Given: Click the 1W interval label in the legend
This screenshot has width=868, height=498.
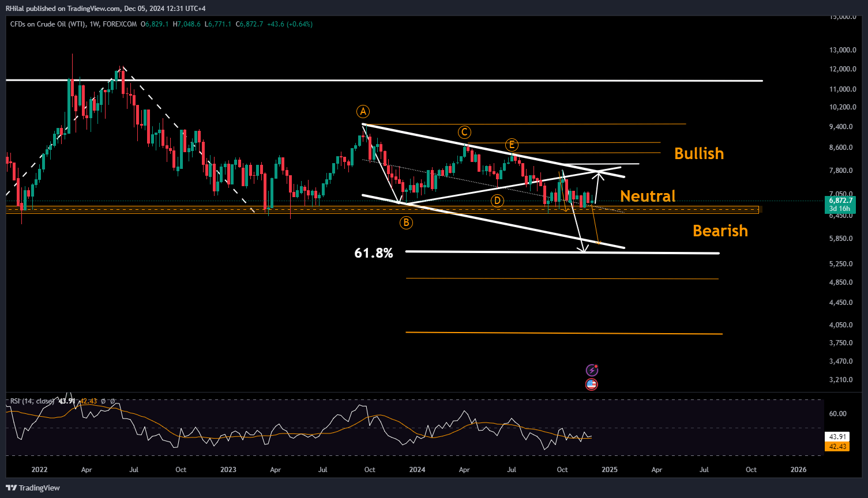Looking at the screenshot, I should [x=94, y=24].
